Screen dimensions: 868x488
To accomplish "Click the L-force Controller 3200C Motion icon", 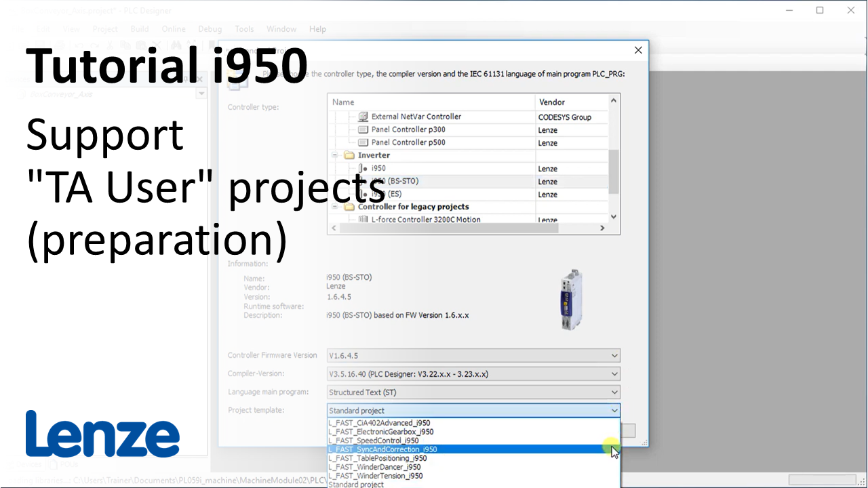I will click(363, 220).
